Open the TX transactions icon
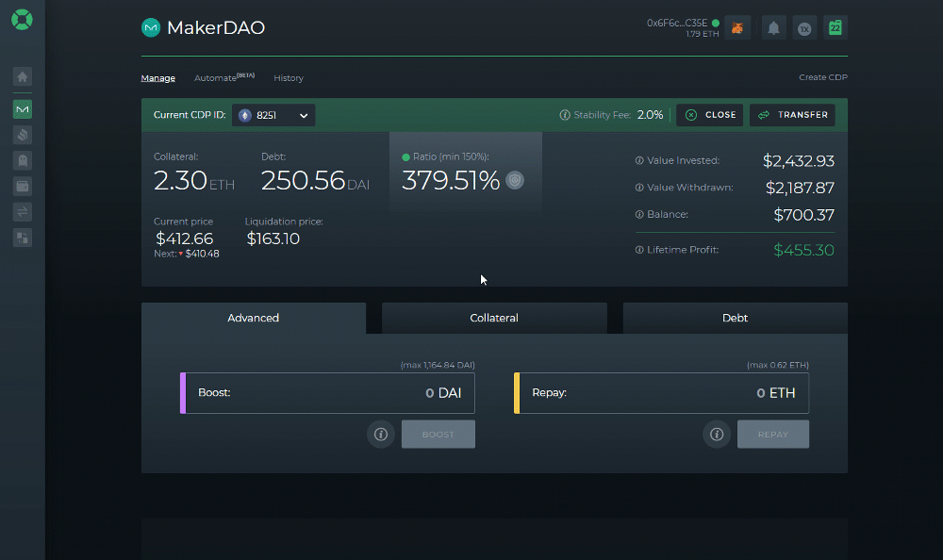 (804, 27)
